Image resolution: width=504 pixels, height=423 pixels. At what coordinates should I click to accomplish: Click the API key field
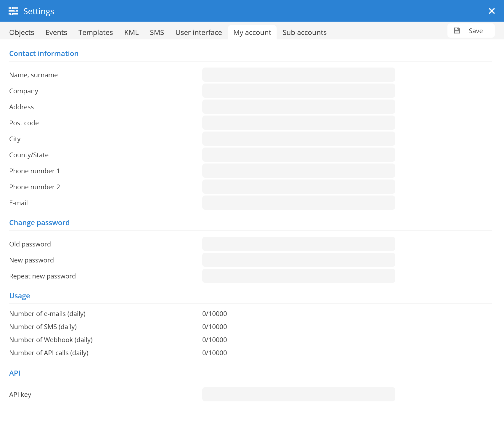pyautogui.click(x=298, y=394)
